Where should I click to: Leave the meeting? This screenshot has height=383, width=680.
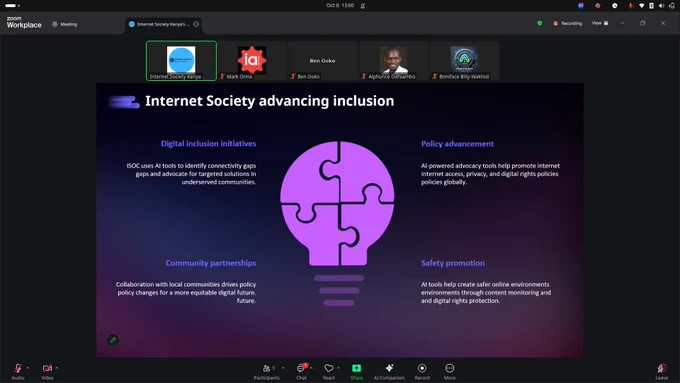click(x=661, y=371)
